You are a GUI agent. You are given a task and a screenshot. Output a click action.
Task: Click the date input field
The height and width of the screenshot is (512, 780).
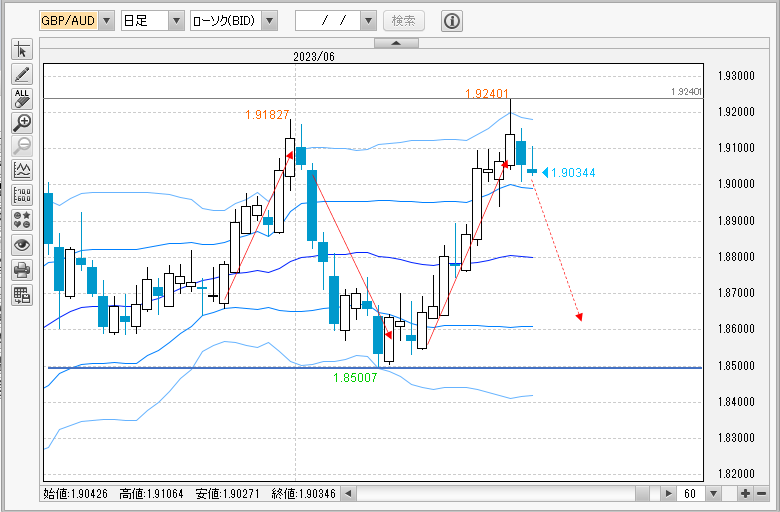(328, 21)
